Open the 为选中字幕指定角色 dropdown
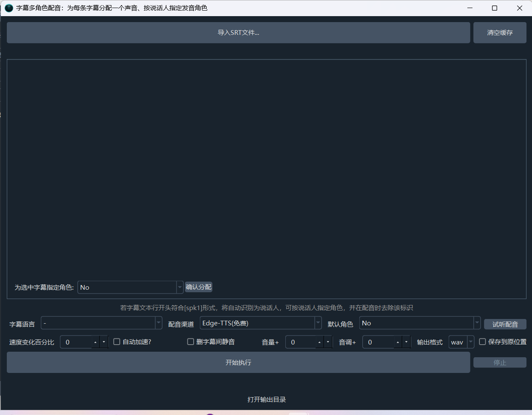This screenshot has height=415, width=532. (130, 288)
